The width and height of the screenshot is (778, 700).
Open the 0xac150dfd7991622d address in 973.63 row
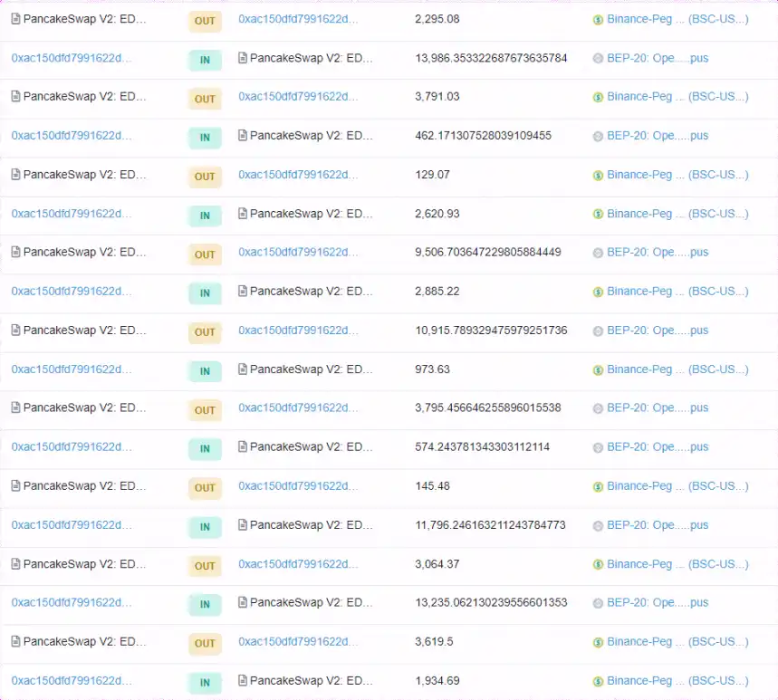point(72,369)
